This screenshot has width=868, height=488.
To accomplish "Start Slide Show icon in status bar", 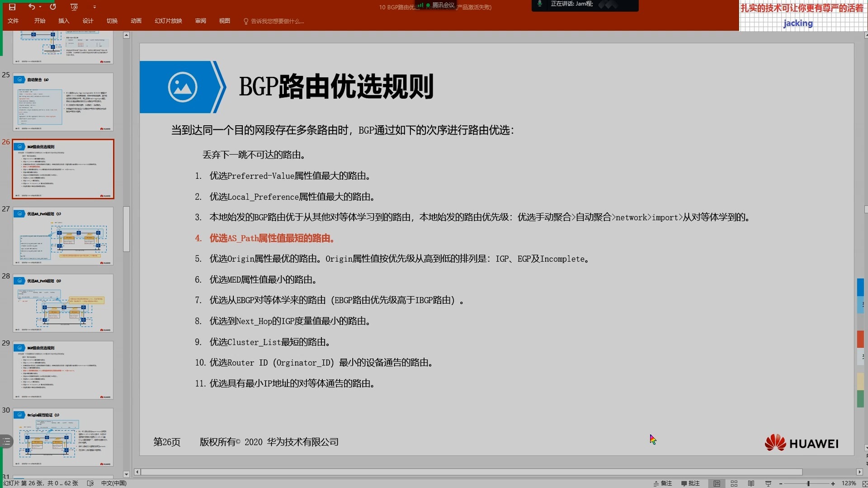I will pyautogui.click(x=768, y=483).
